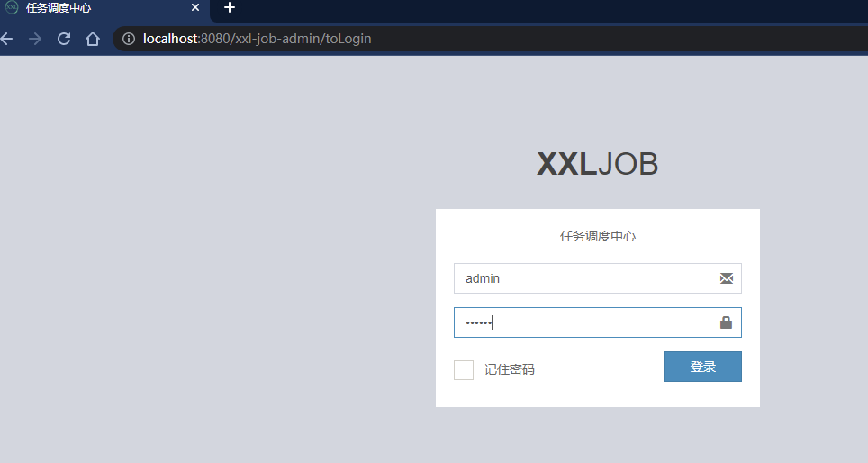Open a new browser tab
868x463 pixels.
230,8
